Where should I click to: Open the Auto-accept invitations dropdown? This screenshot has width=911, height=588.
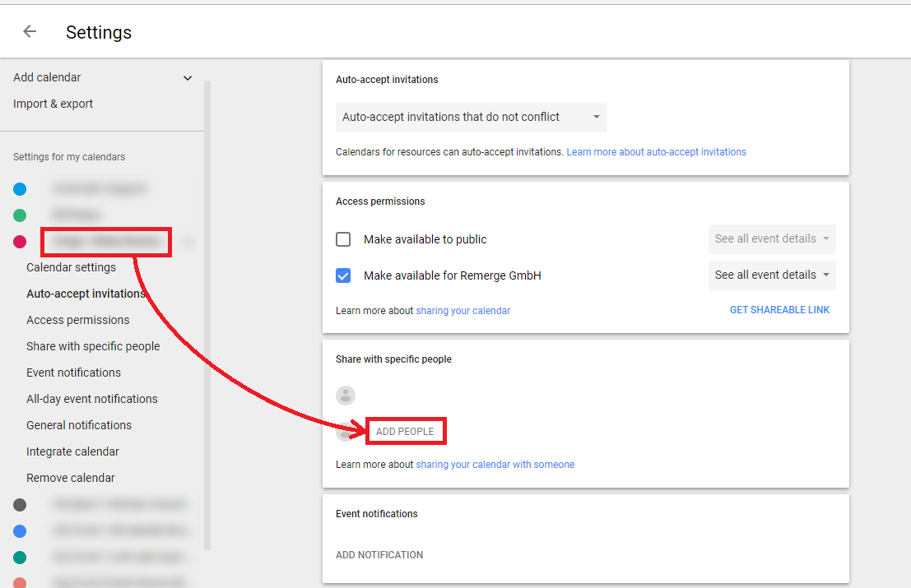[471, 118]
